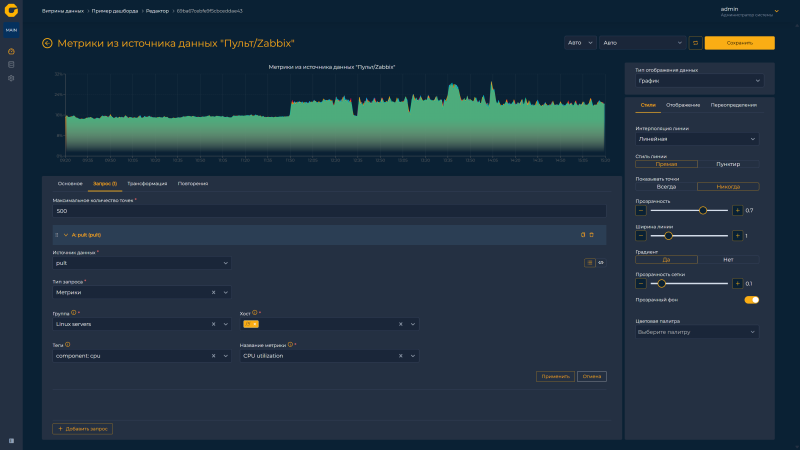The height and width of the screenshot is (450, 800).
Task: Clear the Теги component: cpu value
Action: click(213, 356)
